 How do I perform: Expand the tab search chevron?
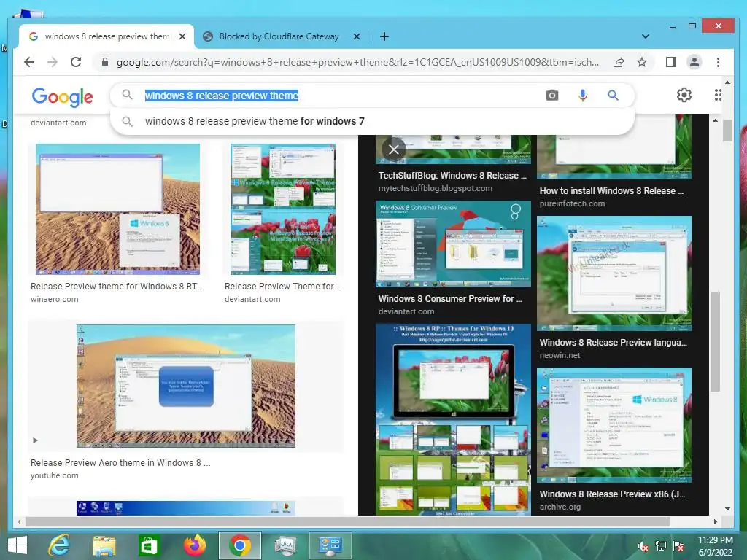tap(645, 36)
